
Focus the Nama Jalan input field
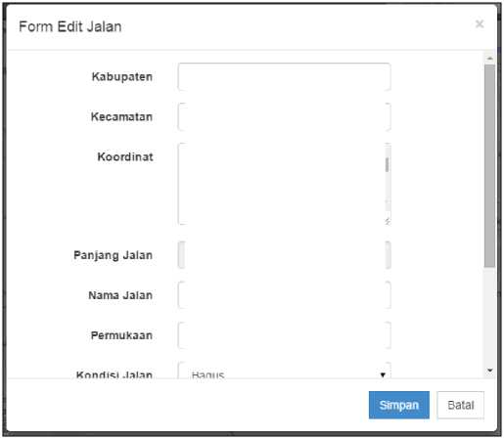point(284,295)
